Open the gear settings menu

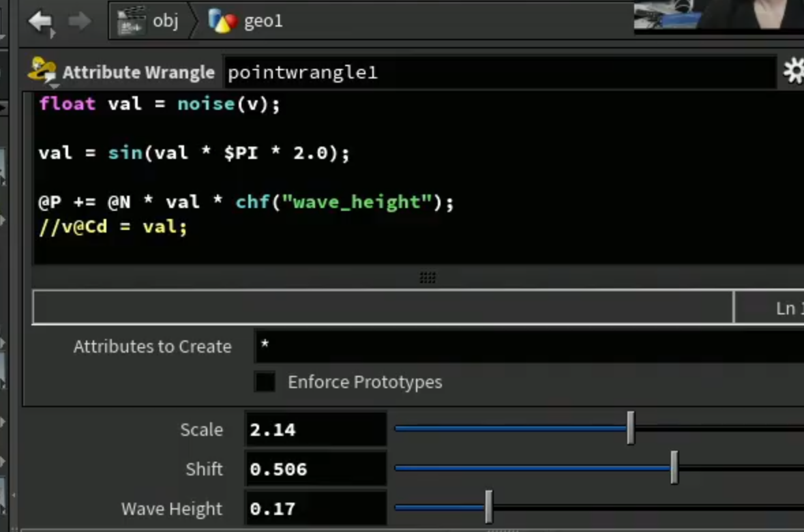click(794, 71)
